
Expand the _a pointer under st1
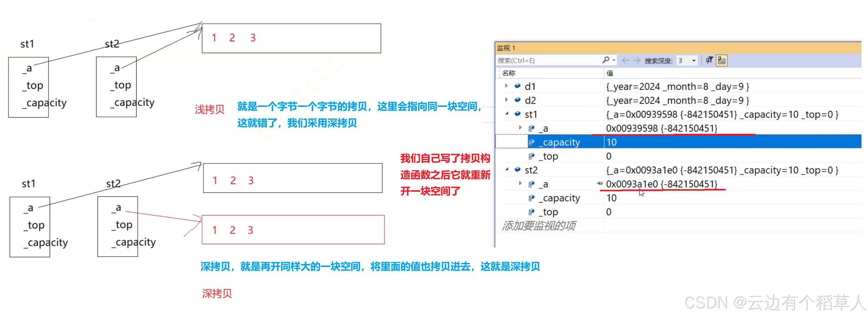(520, 128)
